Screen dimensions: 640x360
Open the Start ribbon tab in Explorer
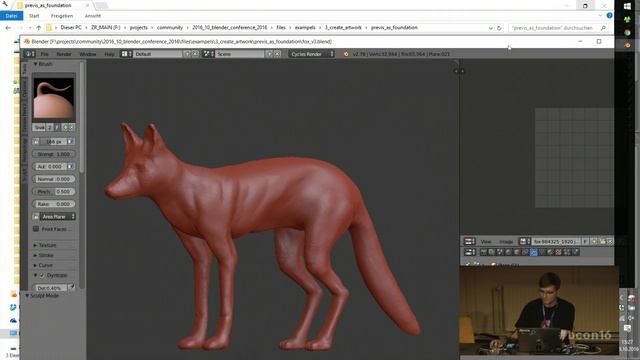(34, 16)
